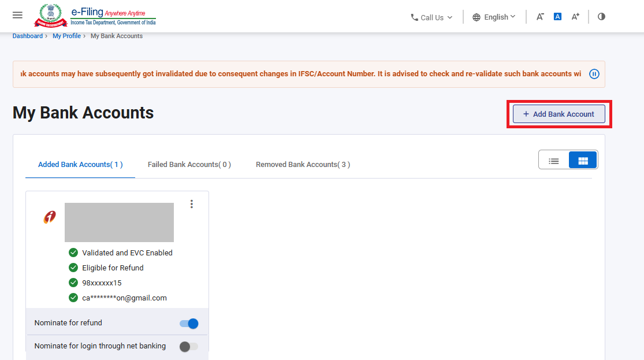The image size is (644, 360).
Task: Toggle high contrast mode icon
Action: pyautogui.click(x=601, y=17)
